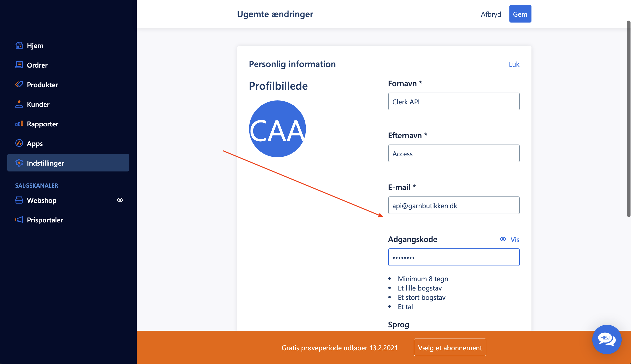Click the E-mail input field
631x364 pixels.
(x=454, y=205)
